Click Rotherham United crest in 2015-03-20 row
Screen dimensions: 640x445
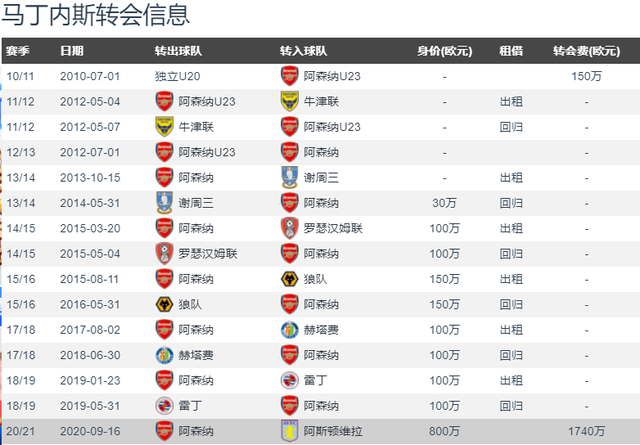[289, 228]
